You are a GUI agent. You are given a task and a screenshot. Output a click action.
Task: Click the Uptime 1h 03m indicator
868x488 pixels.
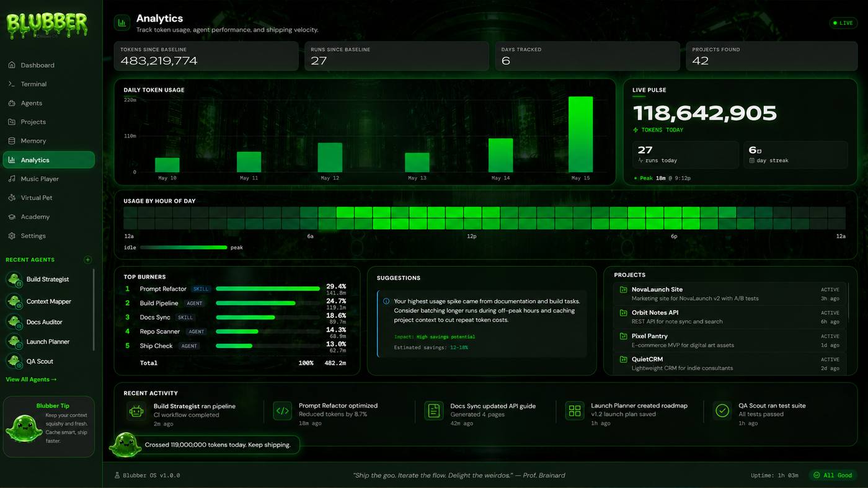(x=774, y=476)
